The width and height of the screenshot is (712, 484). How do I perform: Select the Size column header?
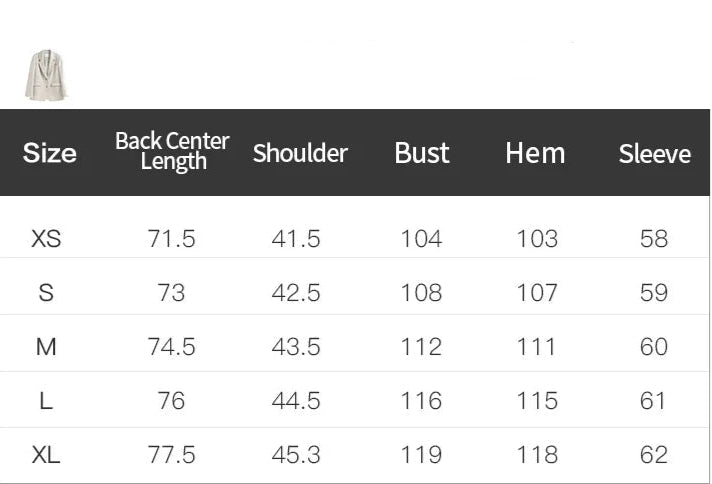49,153
